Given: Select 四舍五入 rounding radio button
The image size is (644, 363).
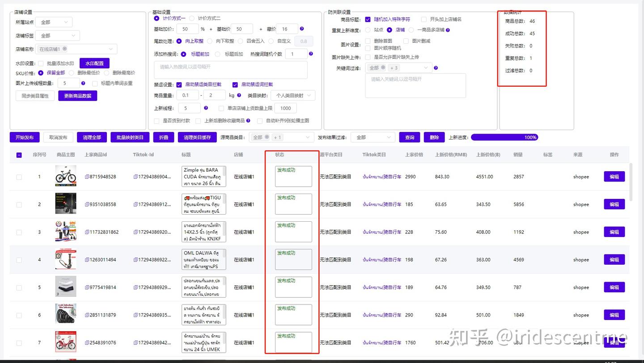Looking at the screenshot, I should click(x=241, y=41).
